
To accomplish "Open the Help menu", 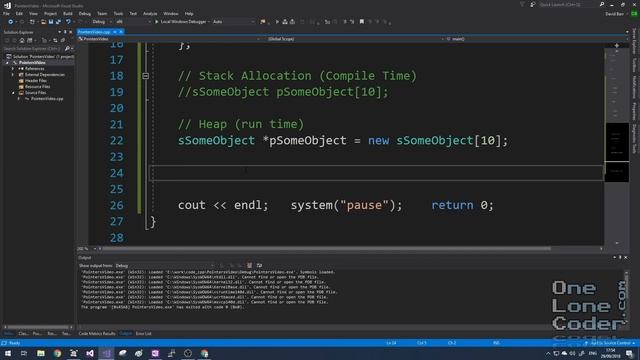I will click(x=189, y=13).
